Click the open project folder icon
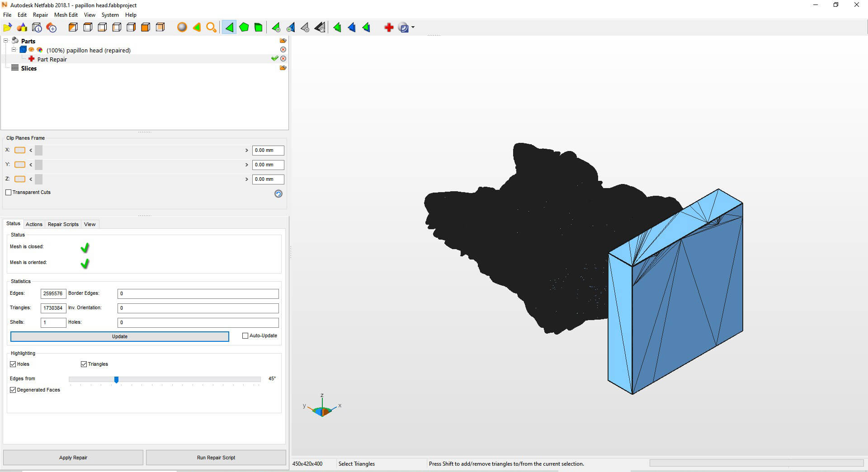The width and height of the screenshot is (868, 472). coord(8,28)
